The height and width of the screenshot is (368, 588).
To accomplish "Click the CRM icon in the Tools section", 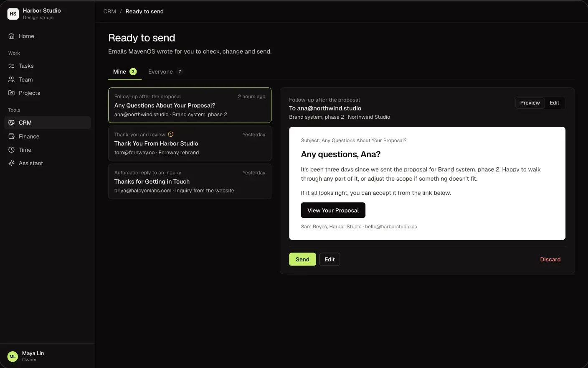I will 12,123.
